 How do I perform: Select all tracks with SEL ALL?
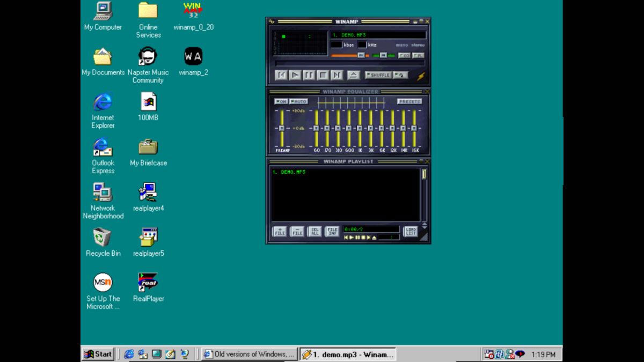314,231
